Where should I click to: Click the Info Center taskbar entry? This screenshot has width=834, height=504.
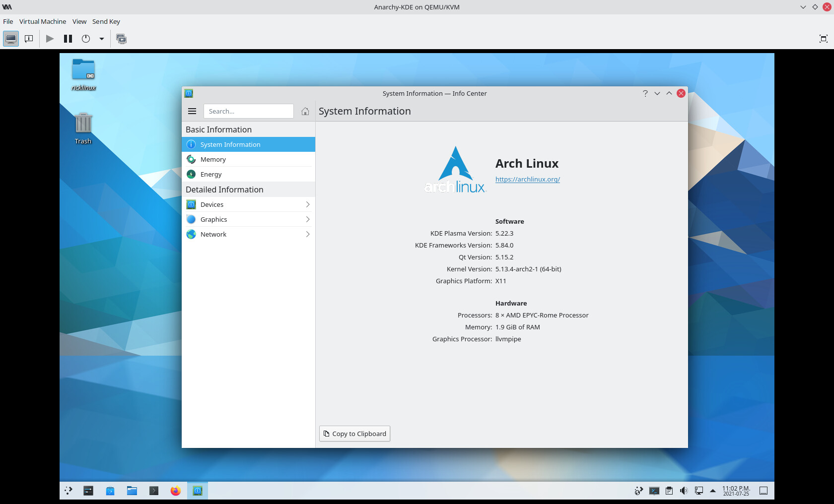[198, 491]
